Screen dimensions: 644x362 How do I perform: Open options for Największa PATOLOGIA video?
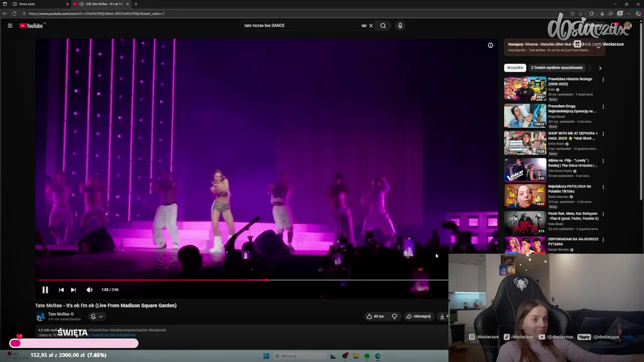click(x=603, y=187)
